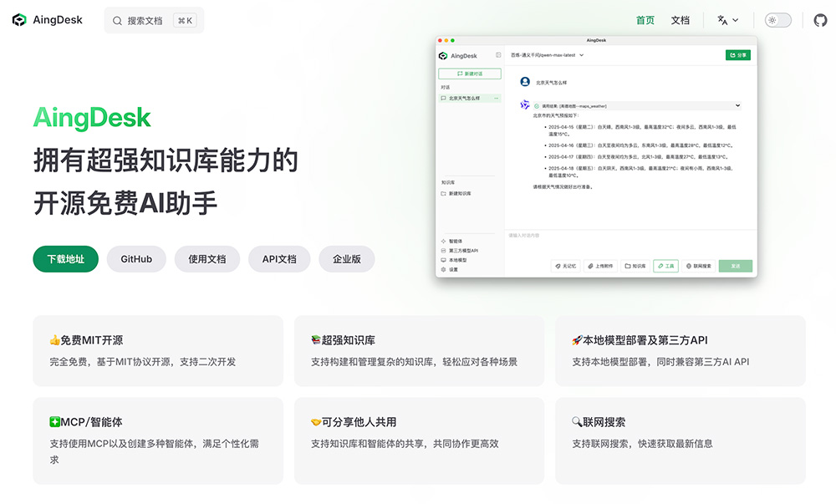Open the 文档 nav item
The image size is (836, 504).
point(680,20)
